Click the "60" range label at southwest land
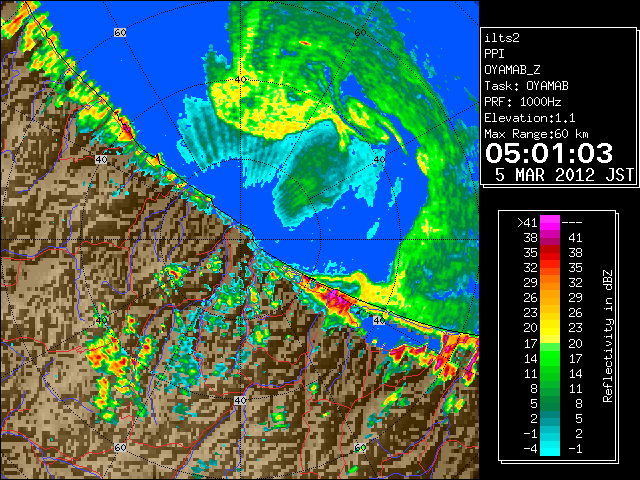 (120, 448)
